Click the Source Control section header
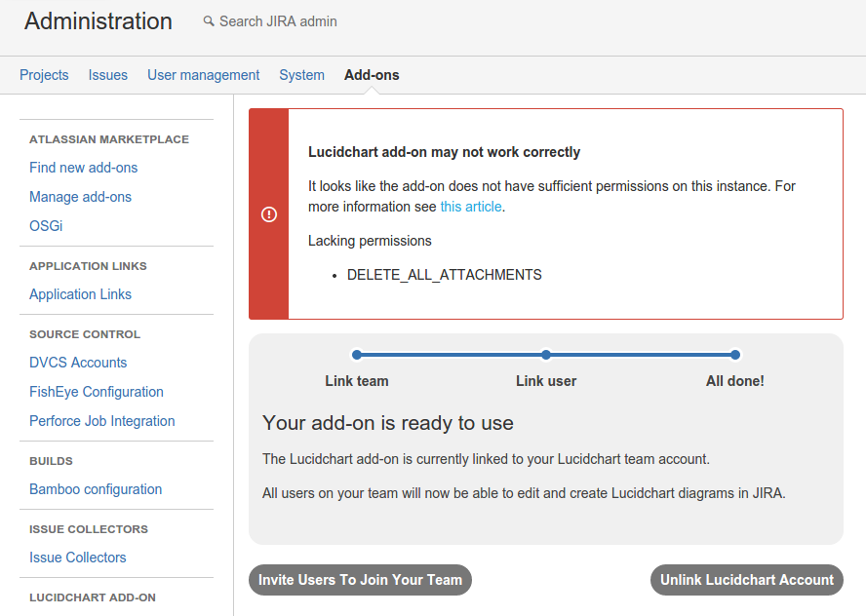 [85, 334]
